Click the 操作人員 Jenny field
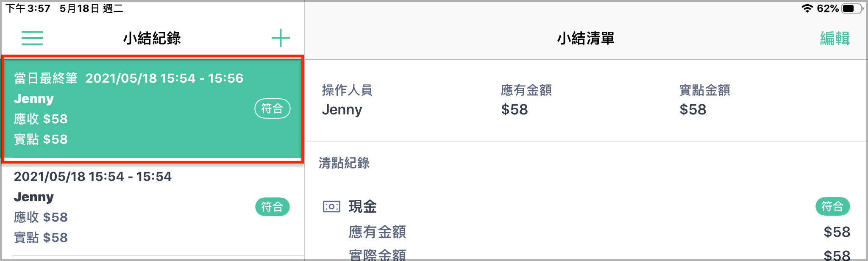 coord(347,100)
